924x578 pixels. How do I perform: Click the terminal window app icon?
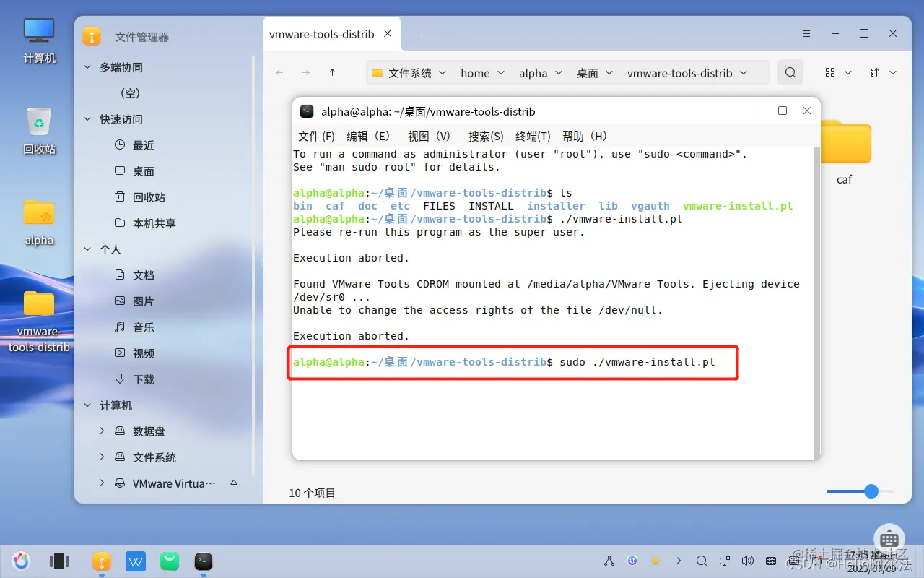[x=307, y=111]
